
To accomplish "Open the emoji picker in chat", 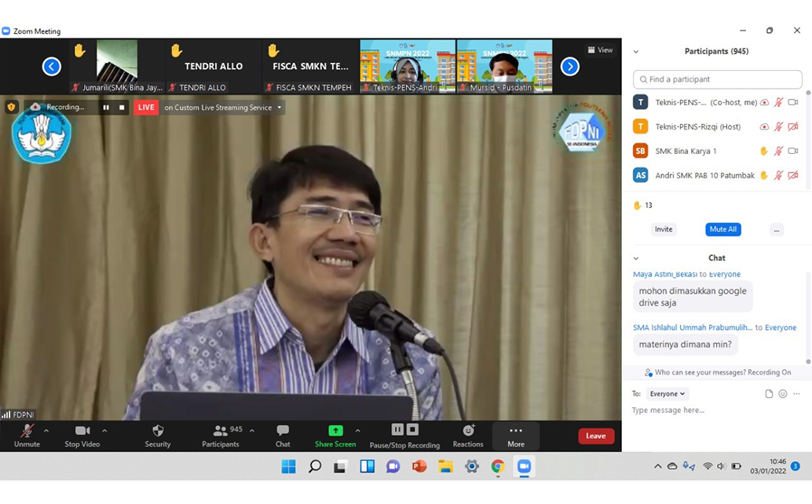I will pos(784,393).
